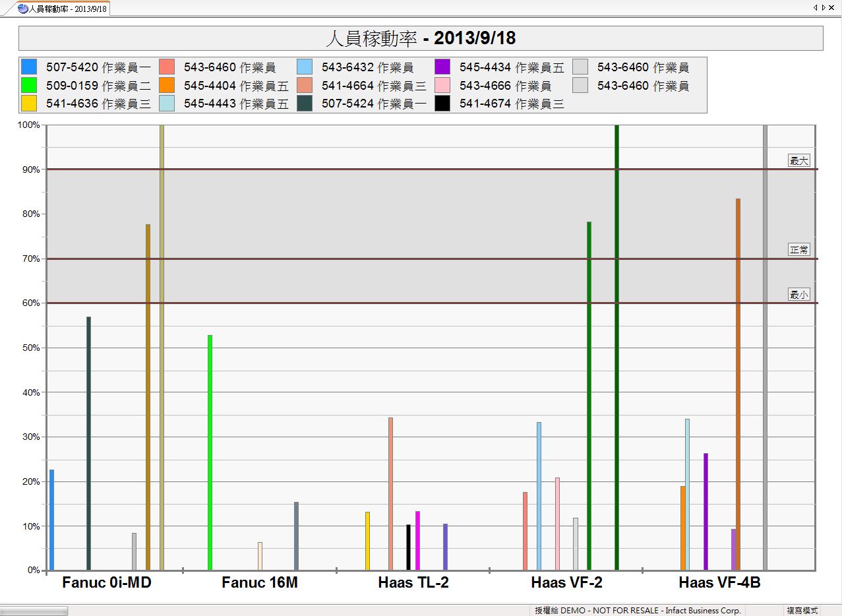
Task: Select the 人員稼動率 - 2013/9/18 tab
Action: pyautogui.click(x=63, y=9)
